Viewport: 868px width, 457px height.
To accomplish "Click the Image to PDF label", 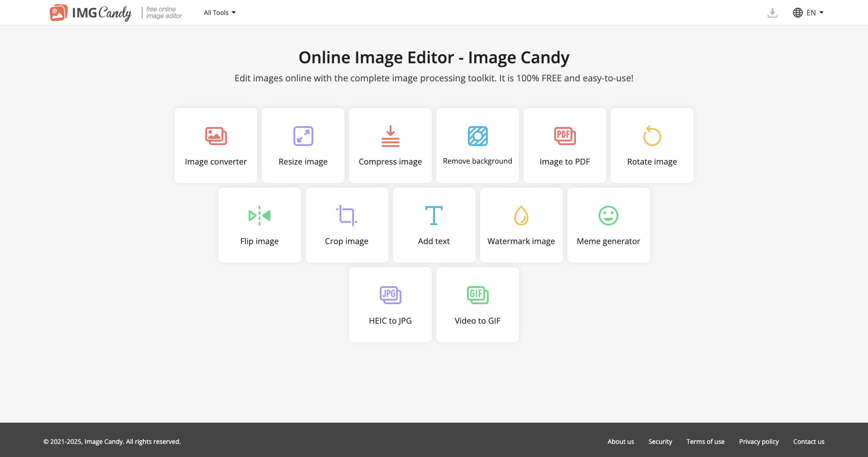I will tap(565, 162).
